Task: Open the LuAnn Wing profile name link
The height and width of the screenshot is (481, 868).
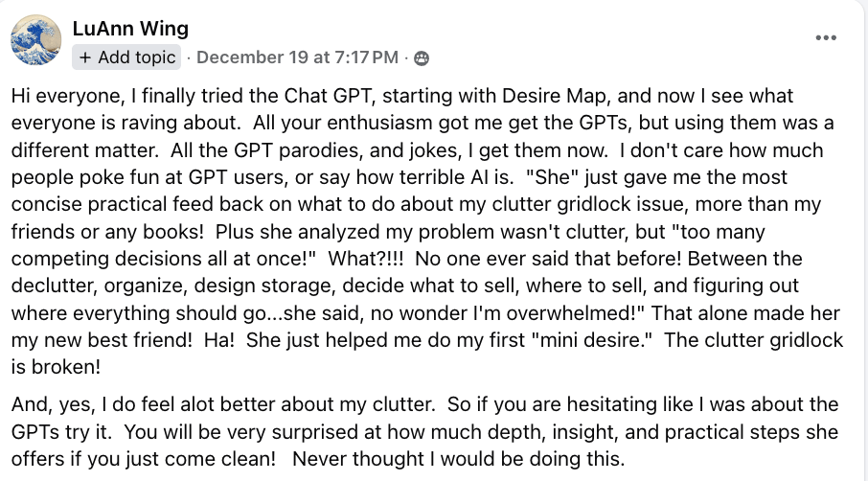Action: point(130,29)
